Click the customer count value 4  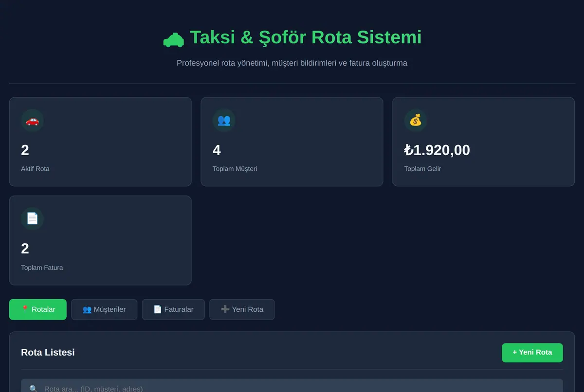(x=217, y=150)
